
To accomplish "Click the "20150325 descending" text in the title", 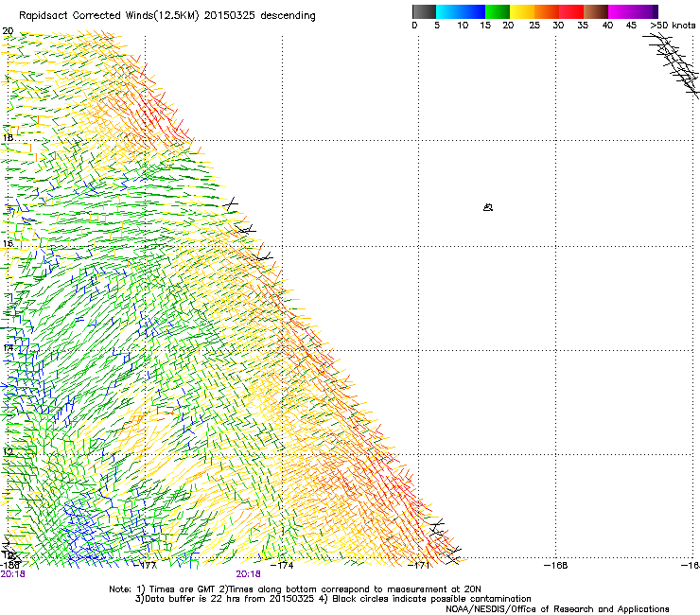I will coord(260,16).
